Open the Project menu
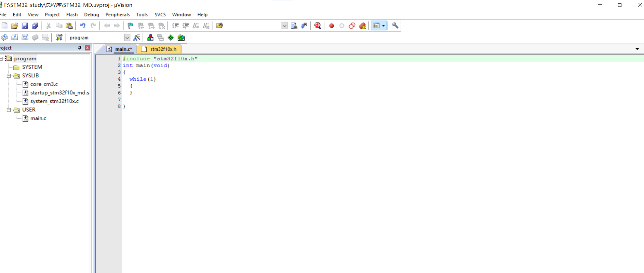Viewport: 644px width, 273px height. pos(52,15)
